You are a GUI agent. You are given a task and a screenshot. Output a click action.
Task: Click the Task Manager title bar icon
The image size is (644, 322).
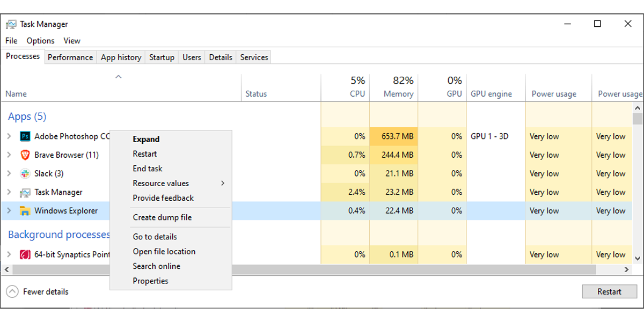point(11,24)
